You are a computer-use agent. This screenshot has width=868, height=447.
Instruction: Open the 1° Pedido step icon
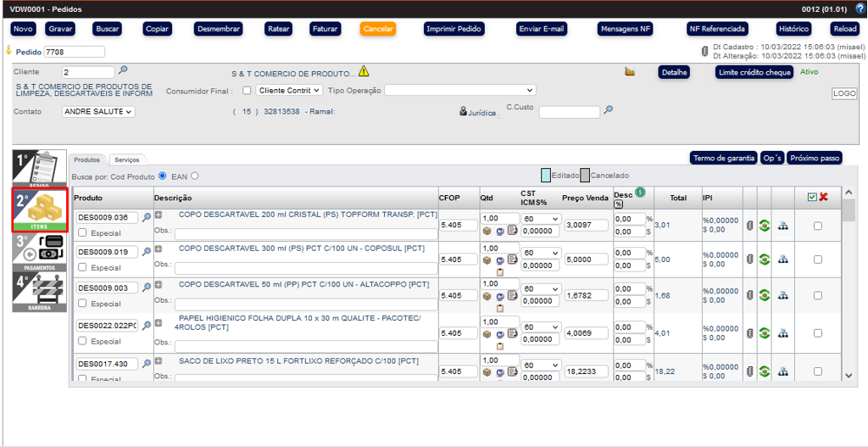(40, 168)
